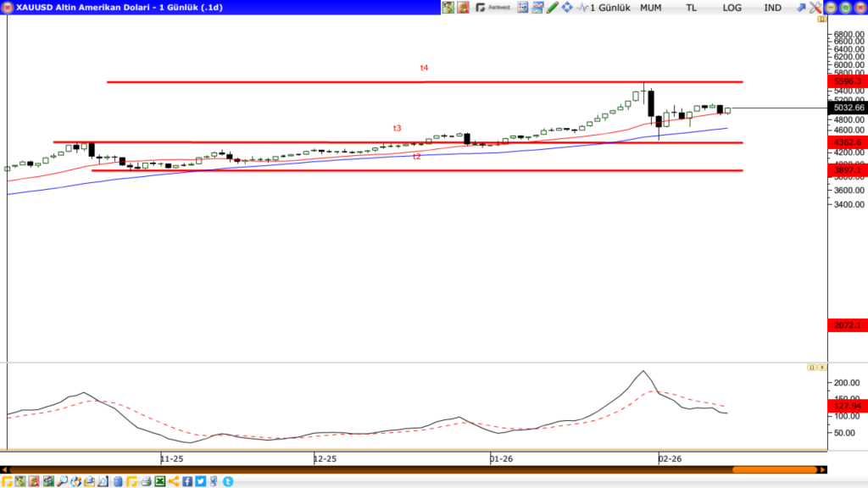Click the blue detach arrow icon

(x=801, y=8)
